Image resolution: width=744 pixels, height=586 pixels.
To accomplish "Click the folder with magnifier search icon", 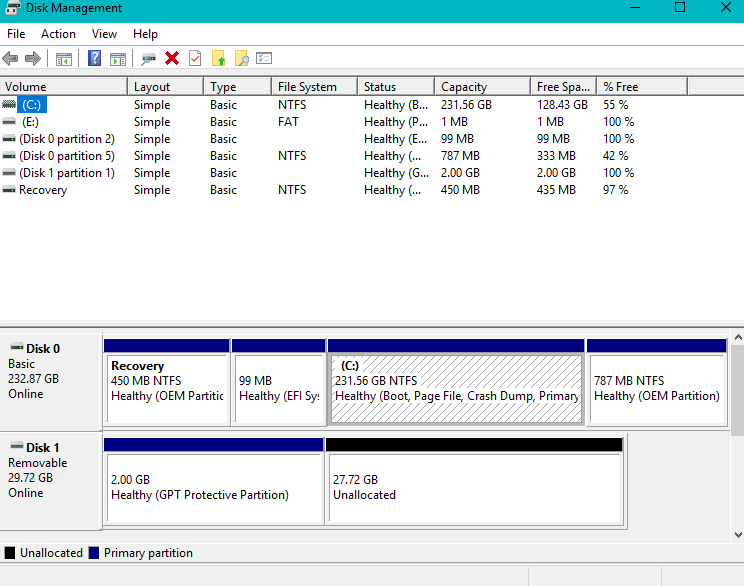I will click(x=242, y=58).
